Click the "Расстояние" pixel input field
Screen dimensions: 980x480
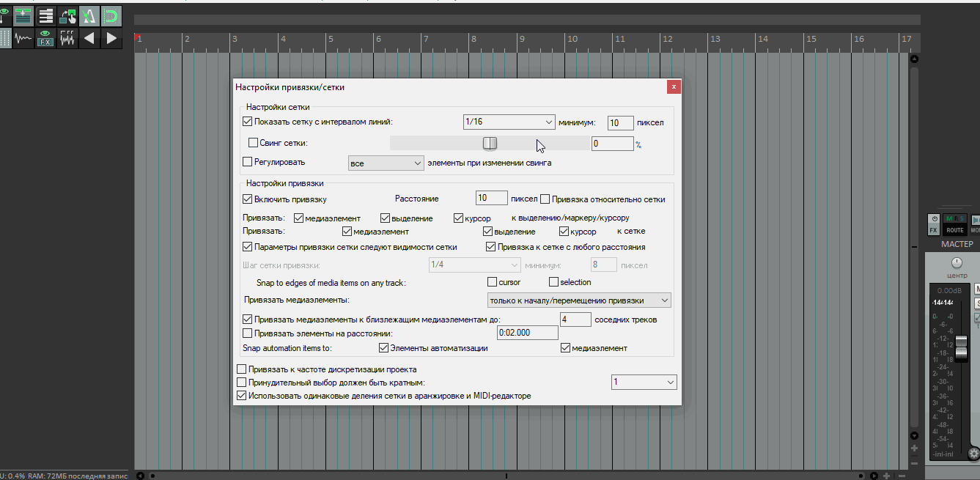pyautogui.click(x=491, y=198)
